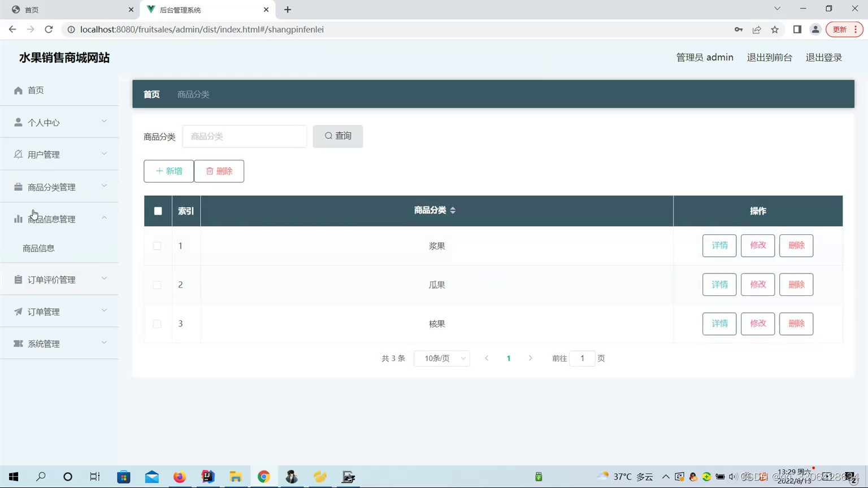Toggle select-all checkbox in table header
The height and width of the screenshot is (488, 868).
coord(158,211)
